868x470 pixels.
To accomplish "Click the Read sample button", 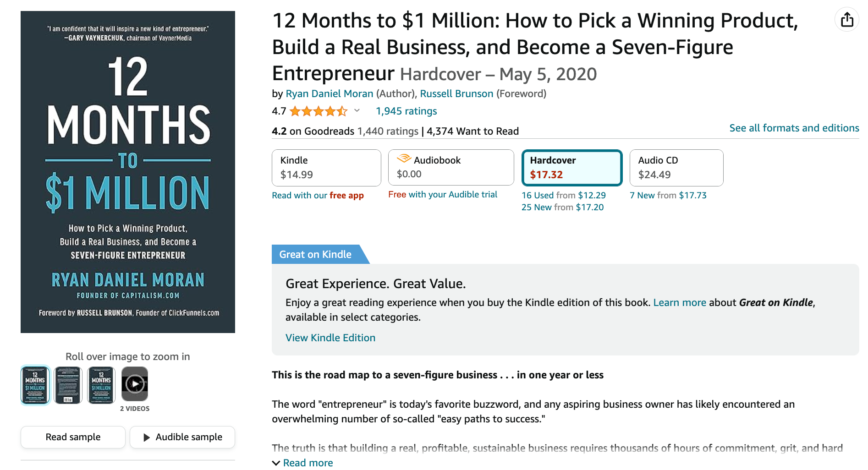I will point(73,437).
